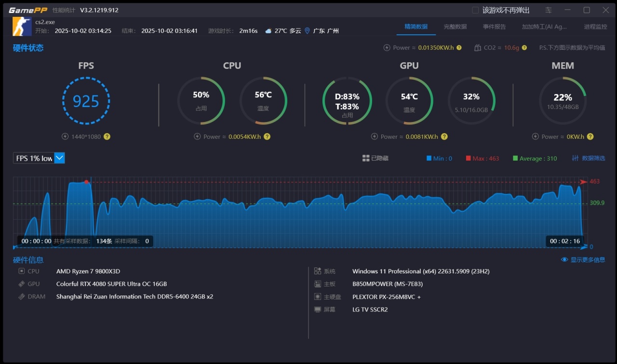The height and width of the screenshot is (364, 617).
Task: Toggle the red Max series legend
Action: 482,158
